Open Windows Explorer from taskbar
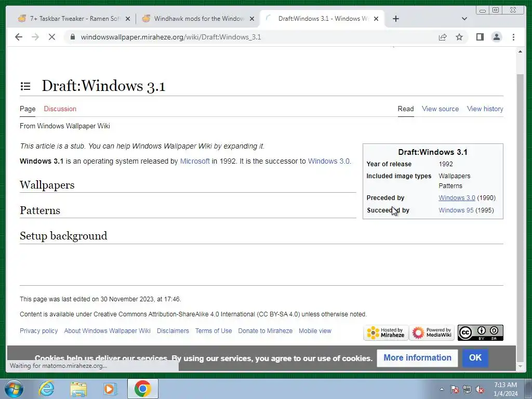This screenshot has height=399, width=532. 78,389
